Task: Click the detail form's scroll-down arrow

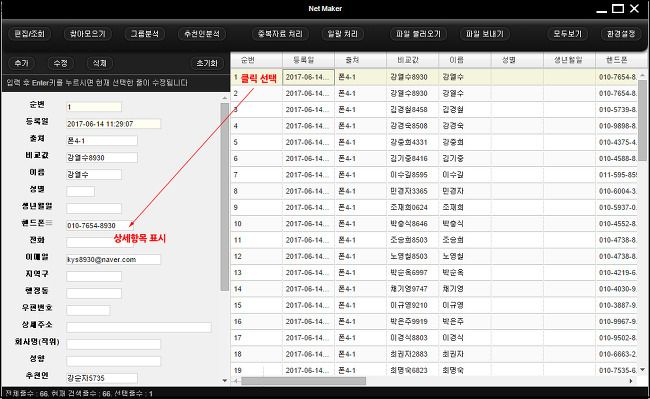Action: coord(225,380)
